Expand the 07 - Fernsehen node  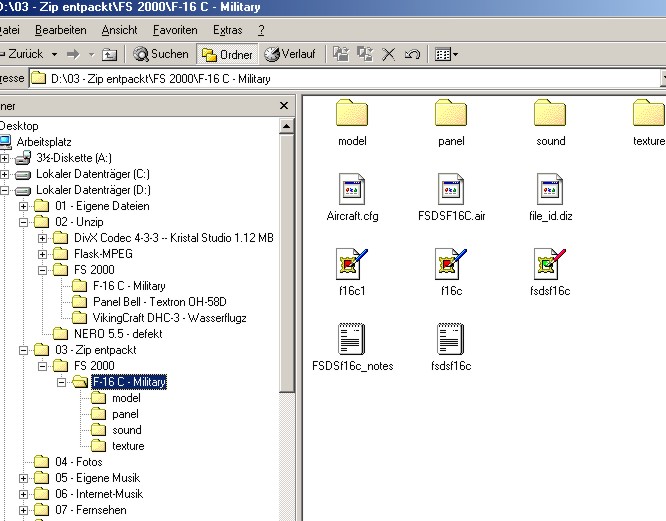pyautogui.click(x=23, y=510)
